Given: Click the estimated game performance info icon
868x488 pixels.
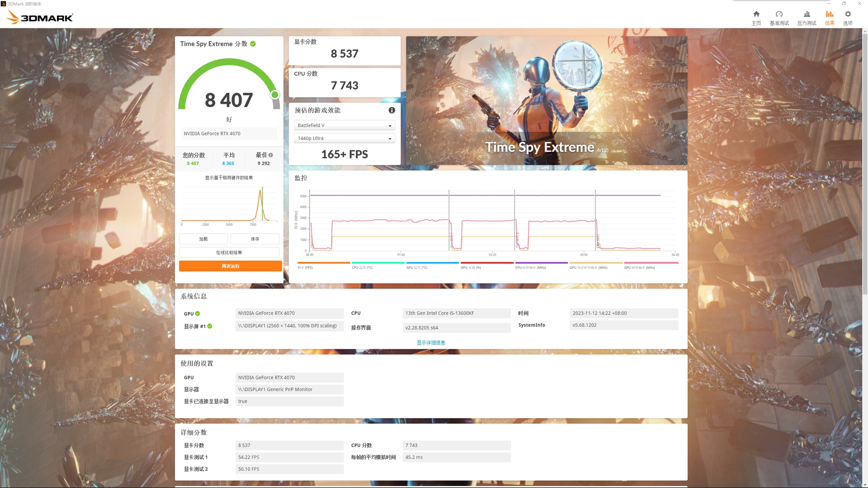Looking at the screenshot, I should click(392, 110).
